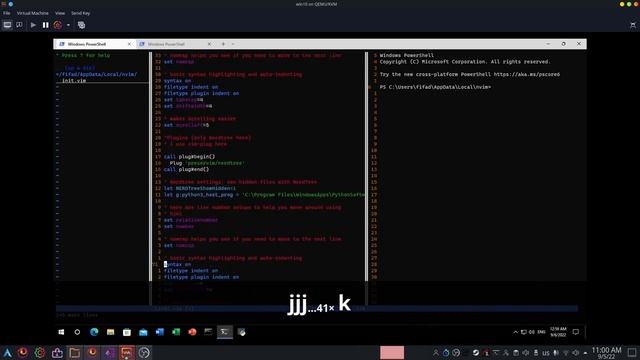Click the Steam icon in the host tray
This screenshot has width=640, height=360.
pos(476,353)
